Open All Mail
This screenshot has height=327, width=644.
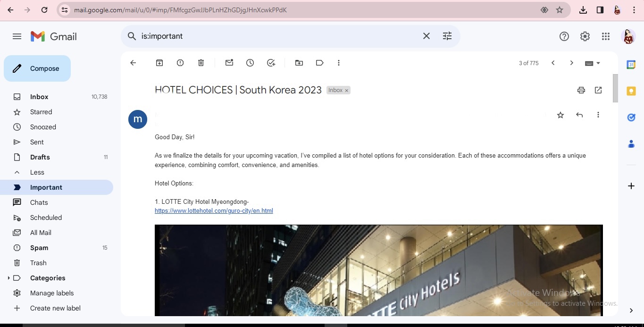pyautogui.click(x=57, y=233)
